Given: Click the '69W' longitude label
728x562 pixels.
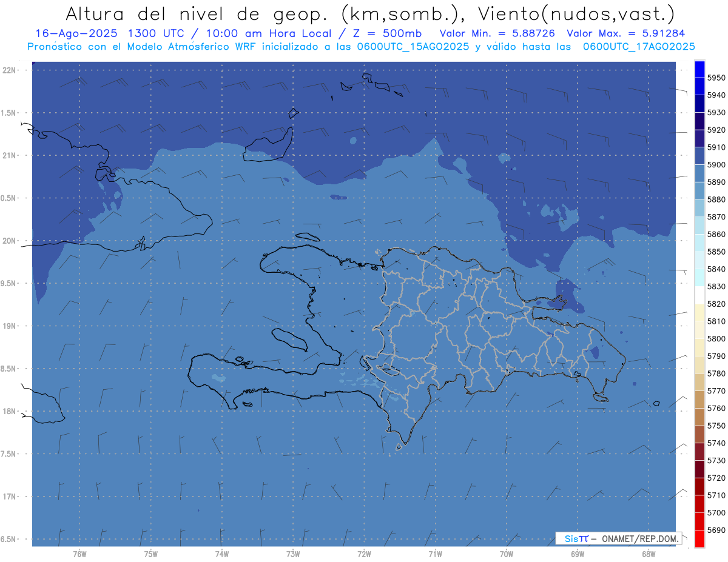Looking at the screenshot, I should (x=578, y=554).
